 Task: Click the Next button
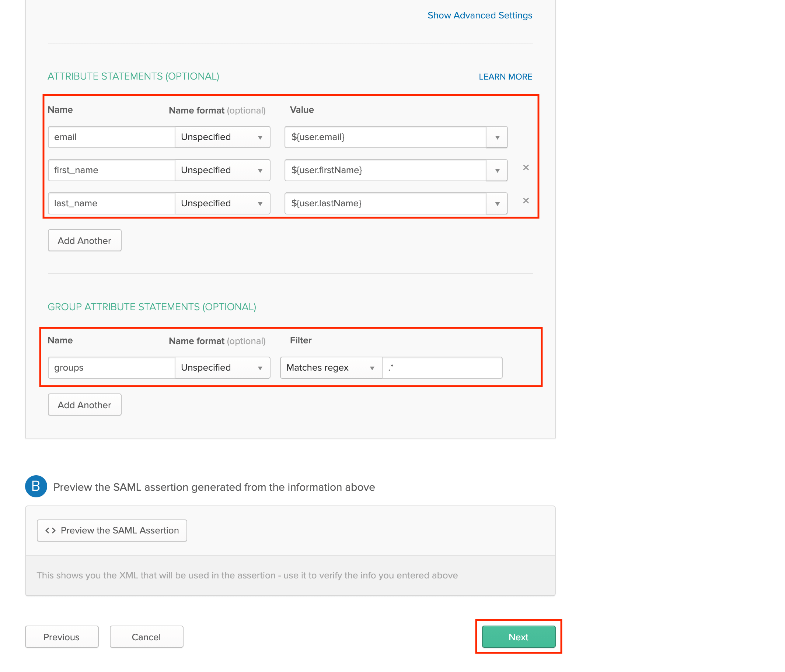(518, 637)
